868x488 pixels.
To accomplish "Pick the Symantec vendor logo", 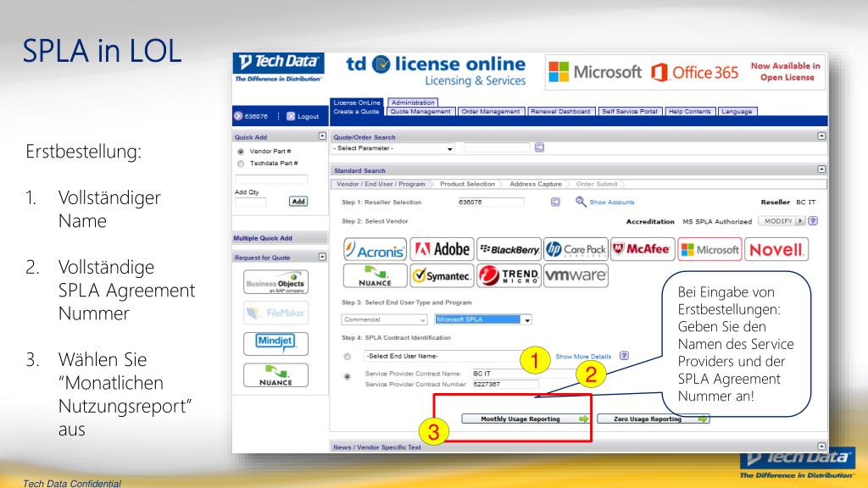I will tap(442, 275).
